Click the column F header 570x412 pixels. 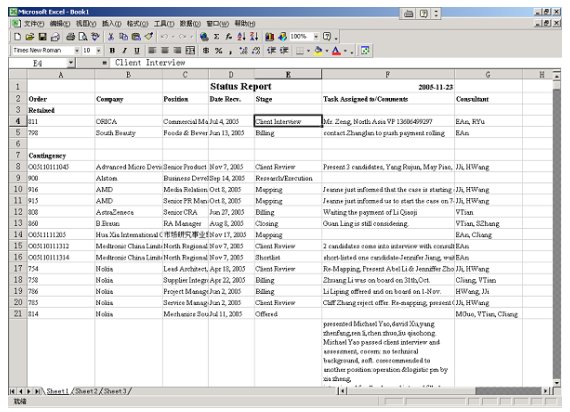(388, 75)
